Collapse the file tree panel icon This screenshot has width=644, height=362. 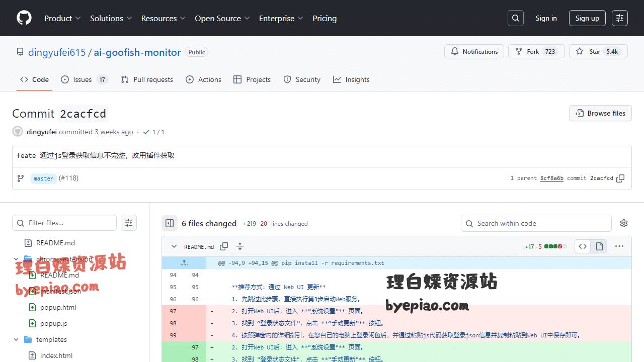point(170,223)
